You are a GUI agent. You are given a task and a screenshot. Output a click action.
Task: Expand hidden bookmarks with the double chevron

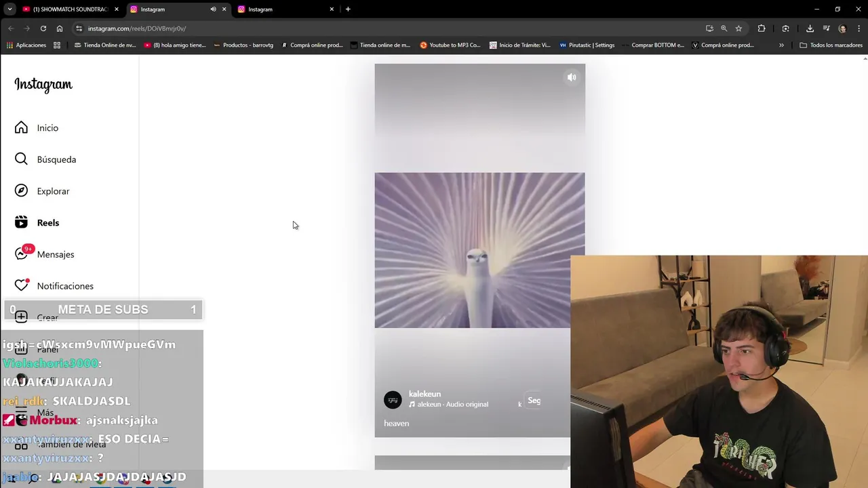tap(781, 45)
